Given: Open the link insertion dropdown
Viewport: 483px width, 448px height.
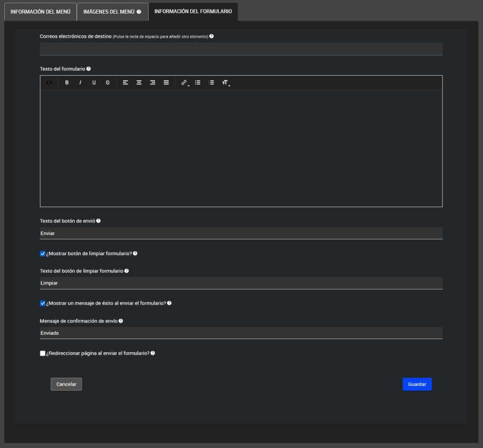Looking at the screenshot, I should 184,83.
